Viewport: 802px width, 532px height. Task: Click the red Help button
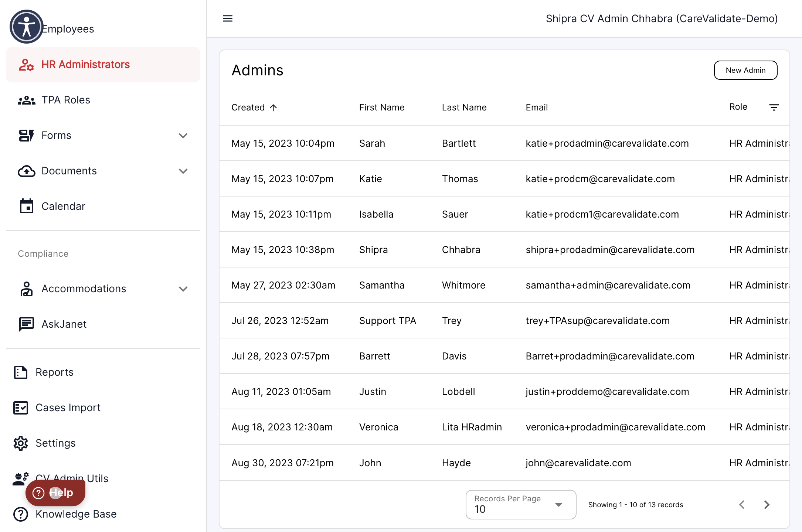pyautogui.click(x=55, y=493)
